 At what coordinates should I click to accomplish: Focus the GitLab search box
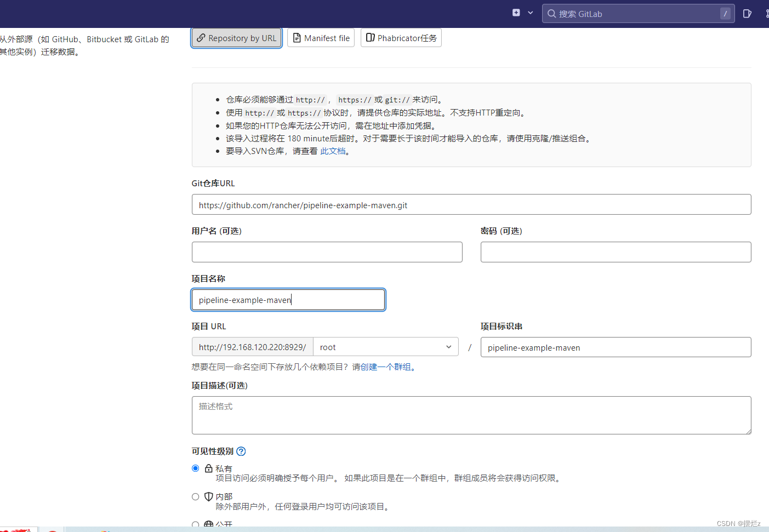click(x=639, y=14)
